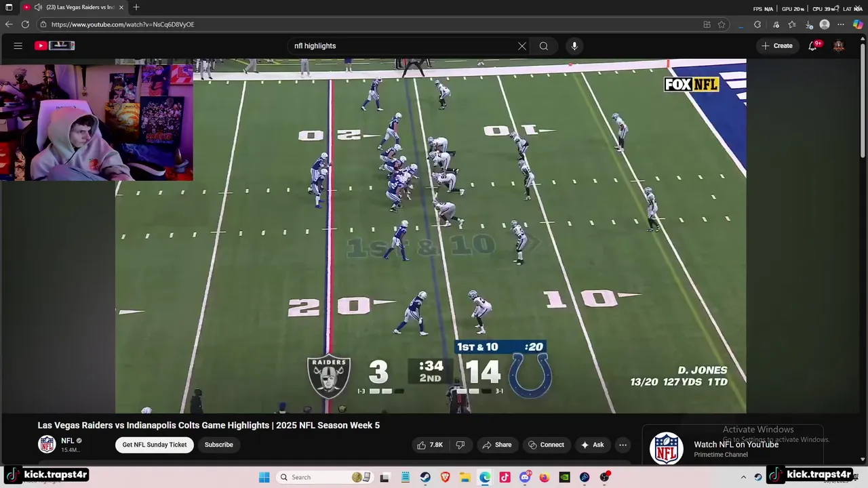Screen dimensions: 868x488
Task: Open the NFL channel avatar
Action: (47, 445)
